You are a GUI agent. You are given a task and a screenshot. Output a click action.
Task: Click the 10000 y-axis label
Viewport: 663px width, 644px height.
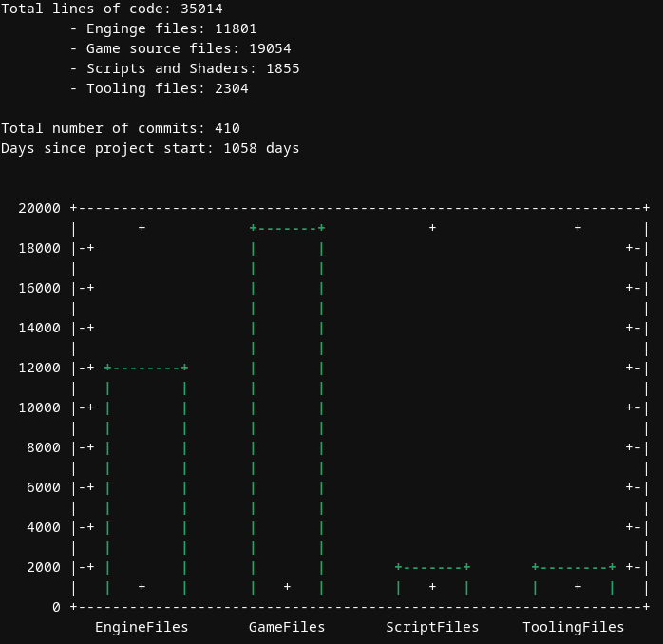[x=39, y=407]
